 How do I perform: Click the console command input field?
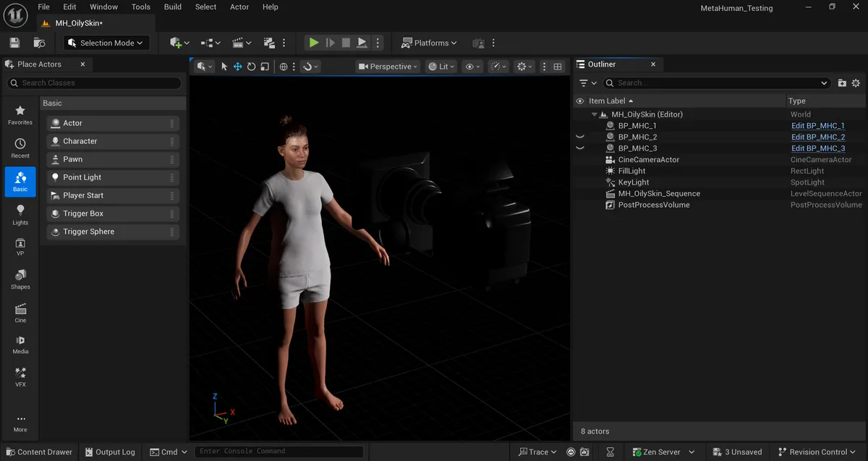point(278,452)
